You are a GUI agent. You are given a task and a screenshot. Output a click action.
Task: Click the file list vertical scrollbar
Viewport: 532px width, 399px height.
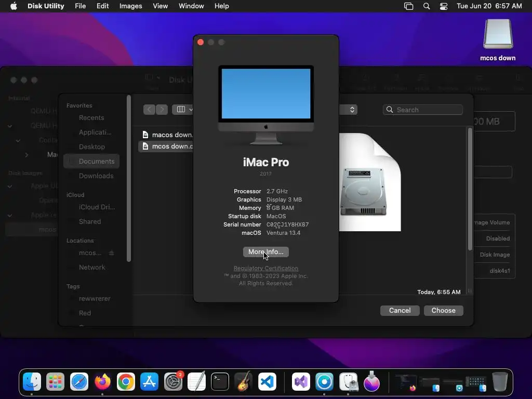pyautogui.click(x=470, y=189)
